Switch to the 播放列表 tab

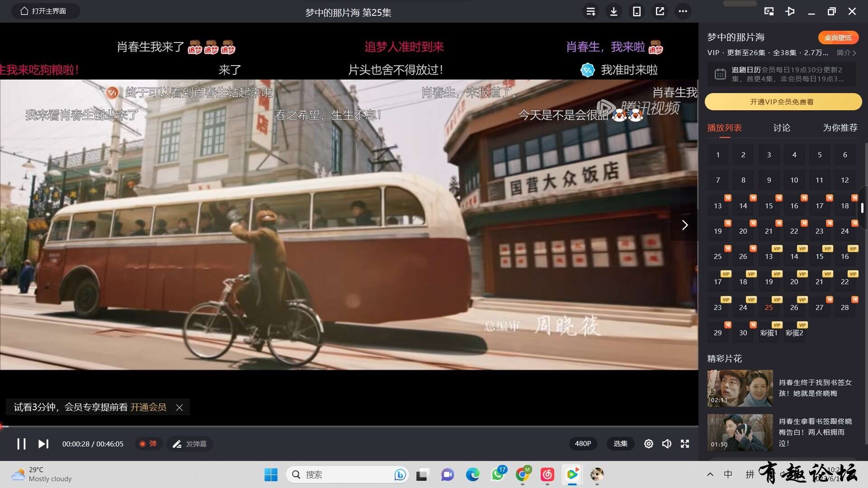(724, 128)
